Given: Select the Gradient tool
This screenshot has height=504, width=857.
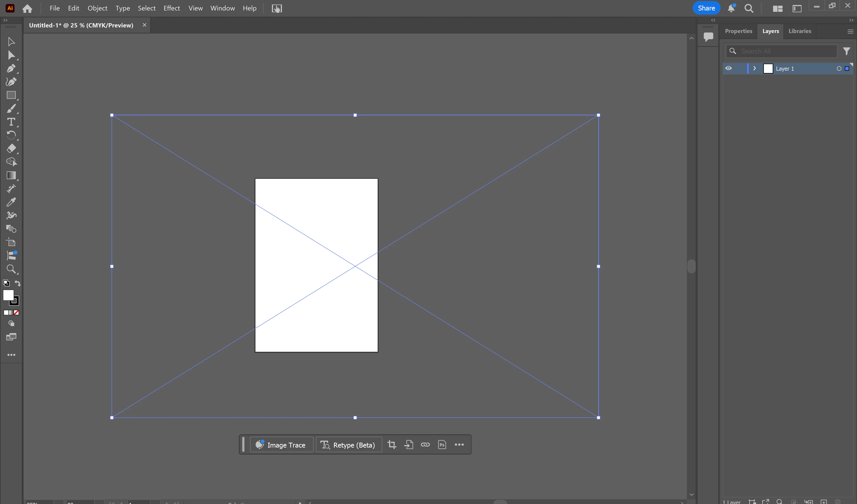Looking at the screenshot, I should tap(11, 175).
